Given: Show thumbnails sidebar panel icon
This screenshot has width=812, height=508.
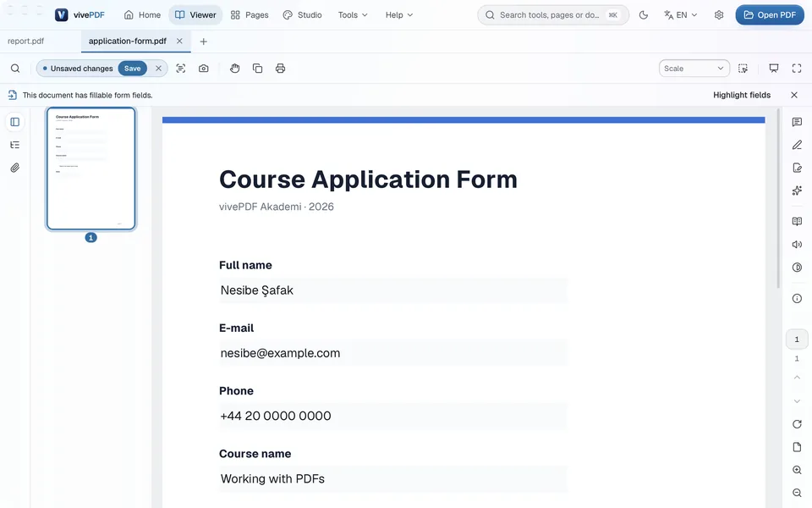Looking at the screenshot, I should pyautogui.click(x=15, y=122).
